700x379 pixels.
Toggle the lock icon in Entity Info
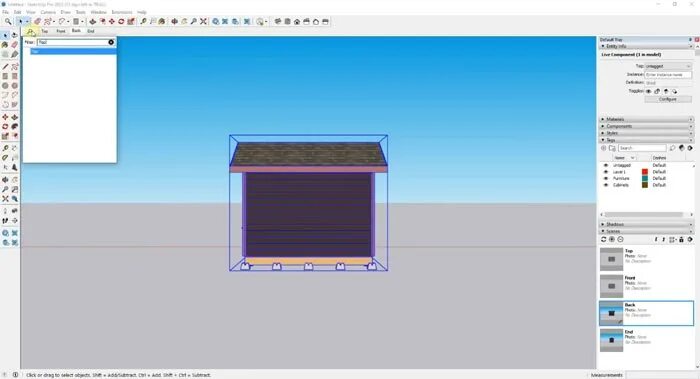tap(657, 91)
